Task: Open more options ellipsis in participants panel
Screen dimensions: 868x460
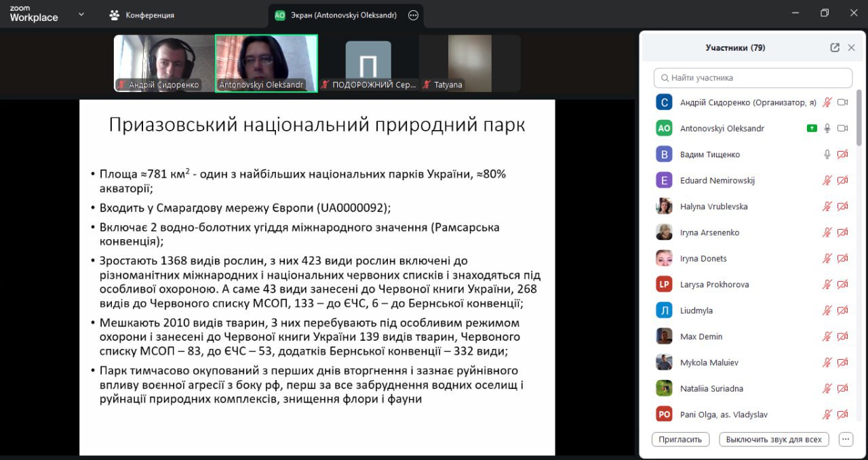Action: [x=846, y=439]
